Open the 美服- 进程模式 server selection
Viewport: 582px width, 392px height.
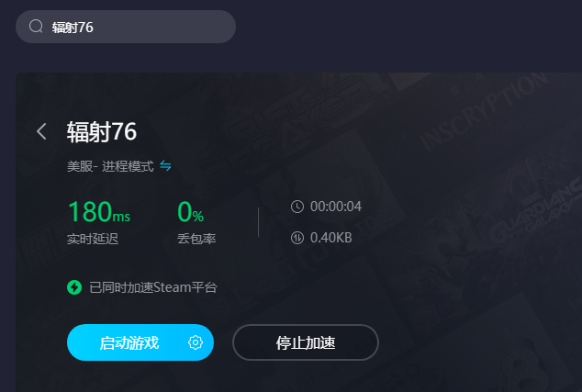click(110, 166)
